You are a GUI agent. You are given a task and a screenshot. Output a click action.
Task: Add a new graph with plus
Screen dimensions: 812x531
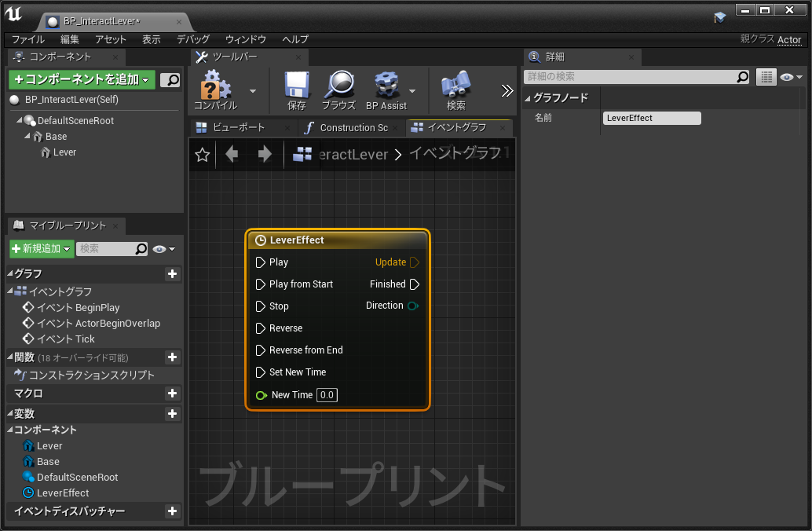pos(173,273)
